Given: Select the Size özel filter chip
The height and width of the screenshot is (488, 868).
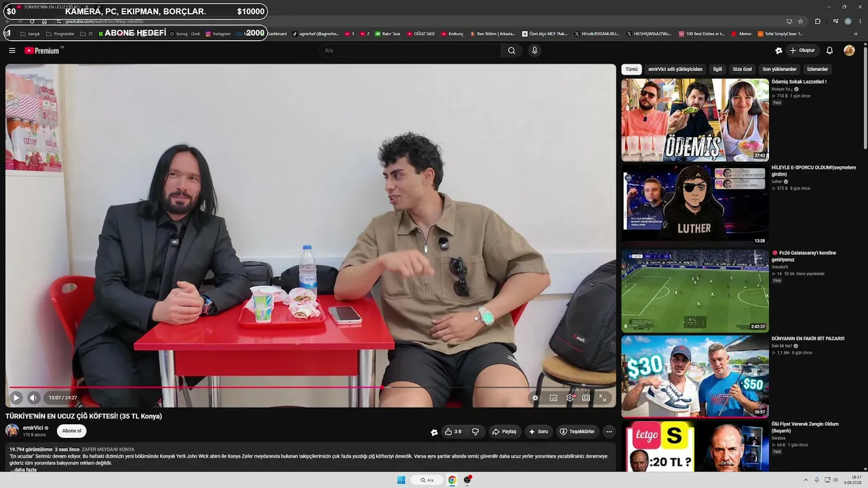Looking at the screenshot, I should click(x=743, y=69).
